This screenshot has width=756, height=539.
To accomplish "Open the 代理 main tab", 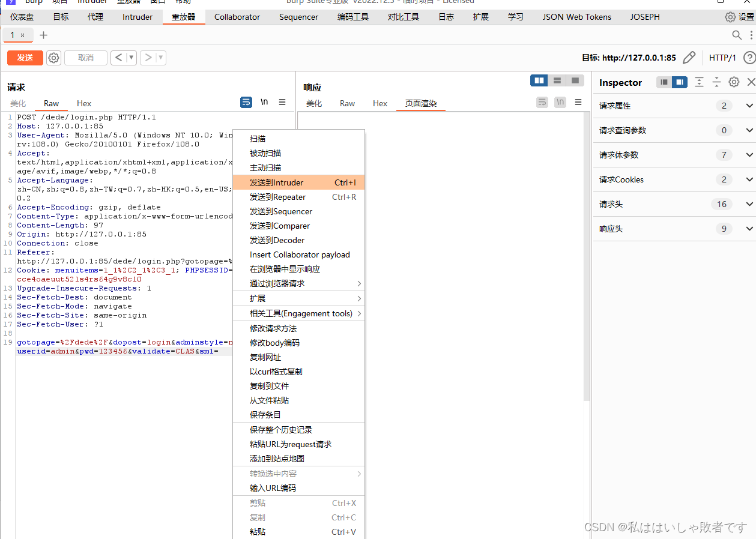I will (x=95, y=17).
